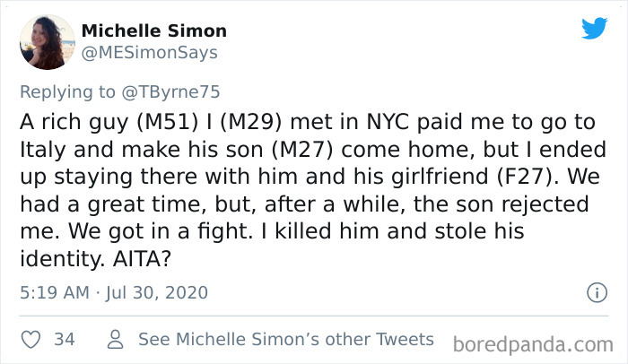Viewport: 628px width, 364px height.
Task: Open the tweet info circle icon
Action: coord(596,292)
